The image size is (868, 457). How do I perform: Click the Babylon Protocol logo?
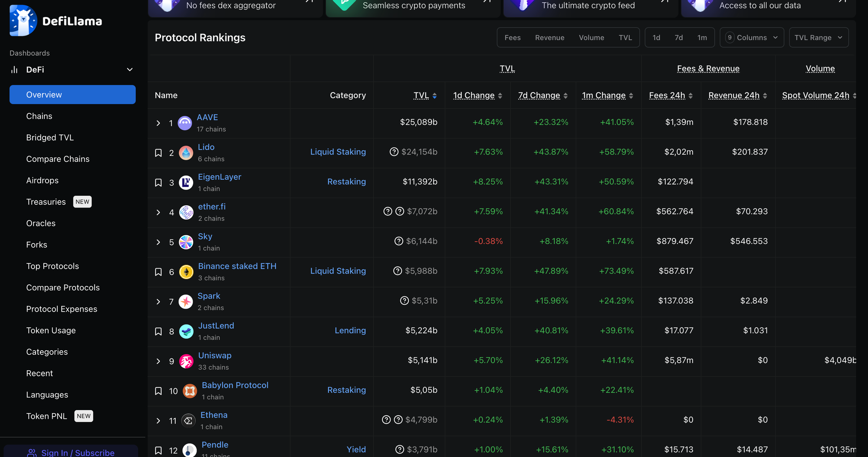tap(190, 391)
